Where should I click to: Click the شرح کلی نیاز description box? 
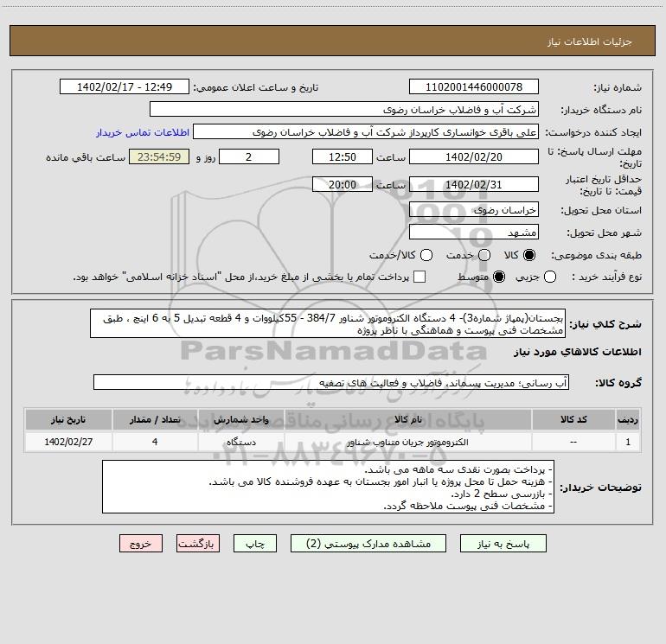click(328, 323)
